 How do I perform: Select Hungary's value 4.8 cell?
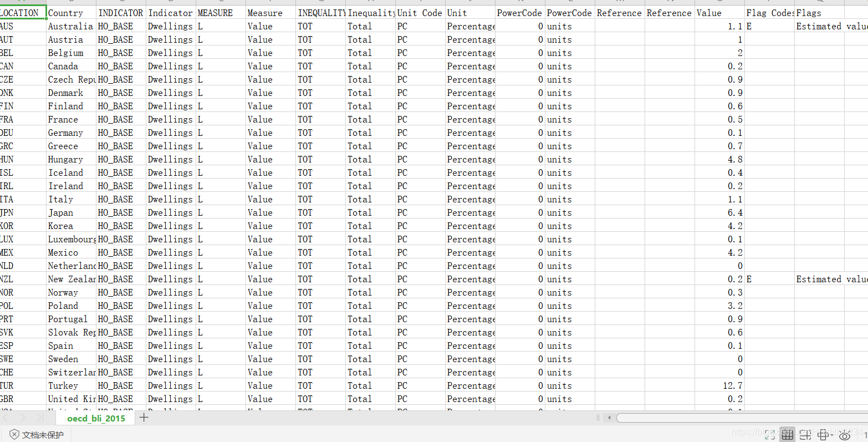[x=719, y=159]
